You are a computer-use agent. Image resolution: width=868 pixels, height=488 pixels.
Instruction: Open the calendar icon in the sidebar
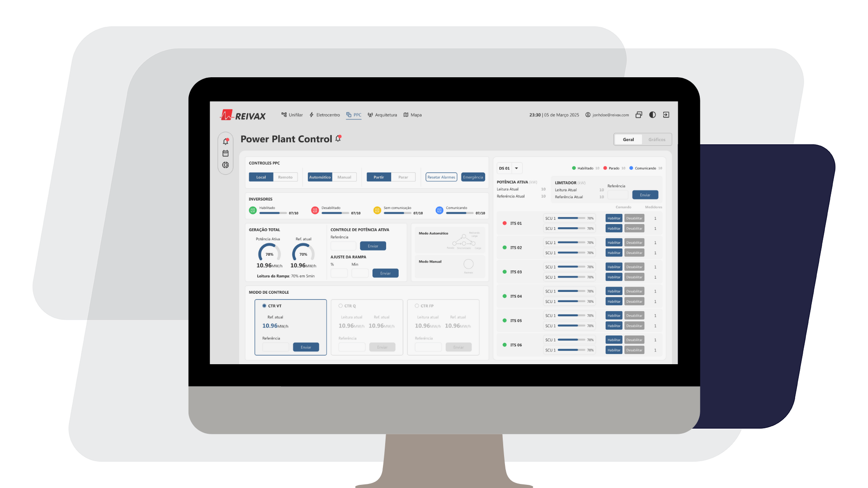click(226, 153)
